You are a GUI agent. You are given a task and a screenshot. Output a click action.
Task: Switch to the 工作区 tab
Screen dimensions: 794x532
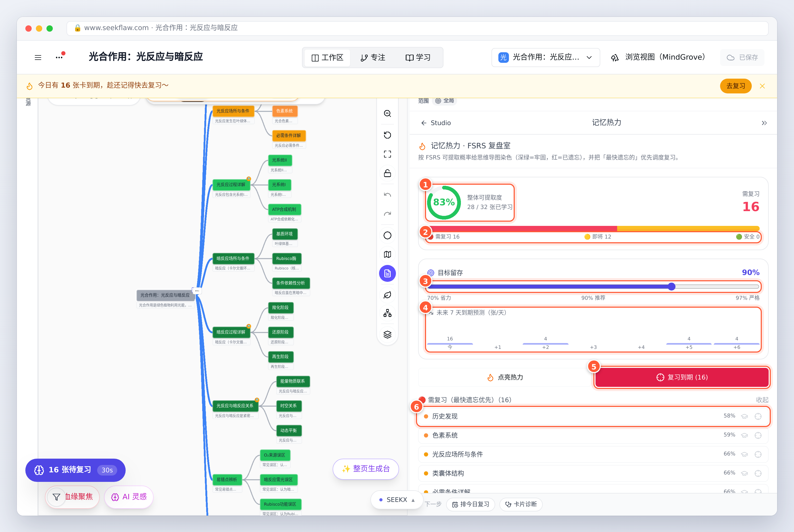pos(327,58)
